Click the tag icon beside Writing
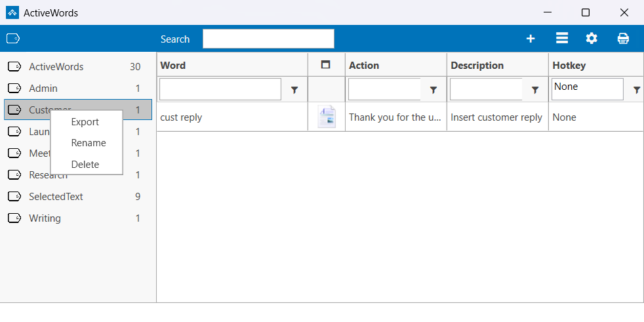This screenshot has width=644, height=322. point(15,218)
